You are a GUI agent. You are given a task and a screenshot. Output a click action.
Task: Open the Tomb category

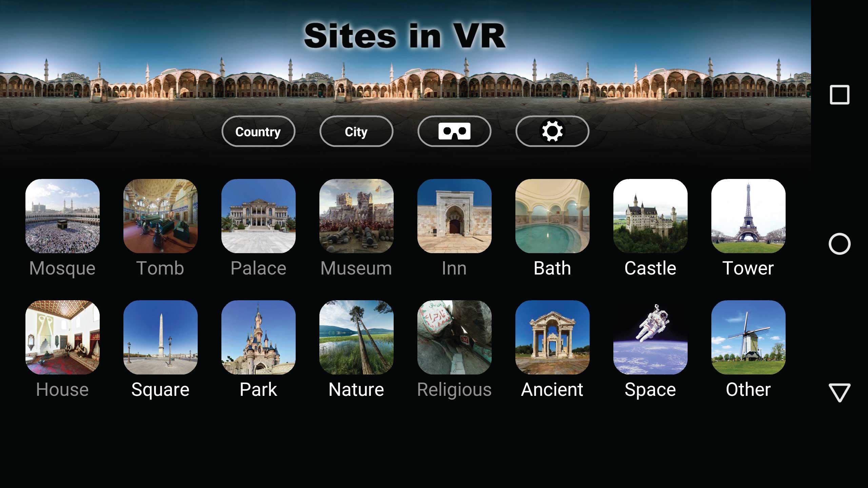pos(160,228)
